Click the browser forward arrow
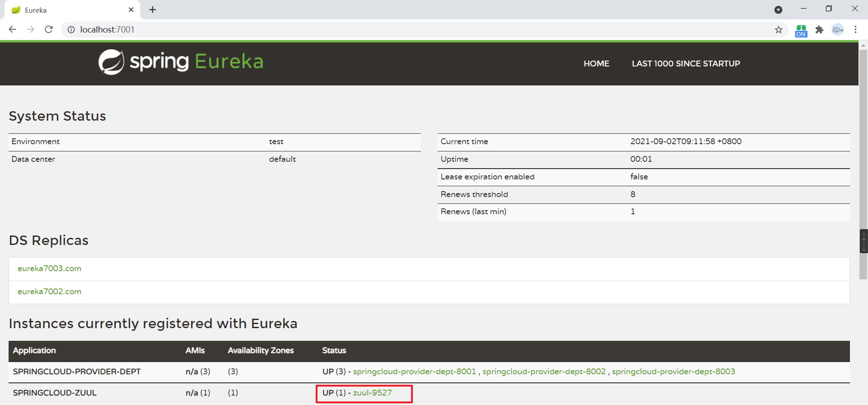 point(31,29)
